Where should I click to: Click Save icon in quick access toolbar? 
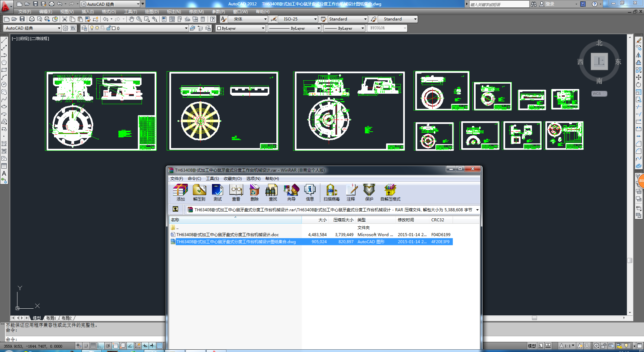tap(36, 4)
